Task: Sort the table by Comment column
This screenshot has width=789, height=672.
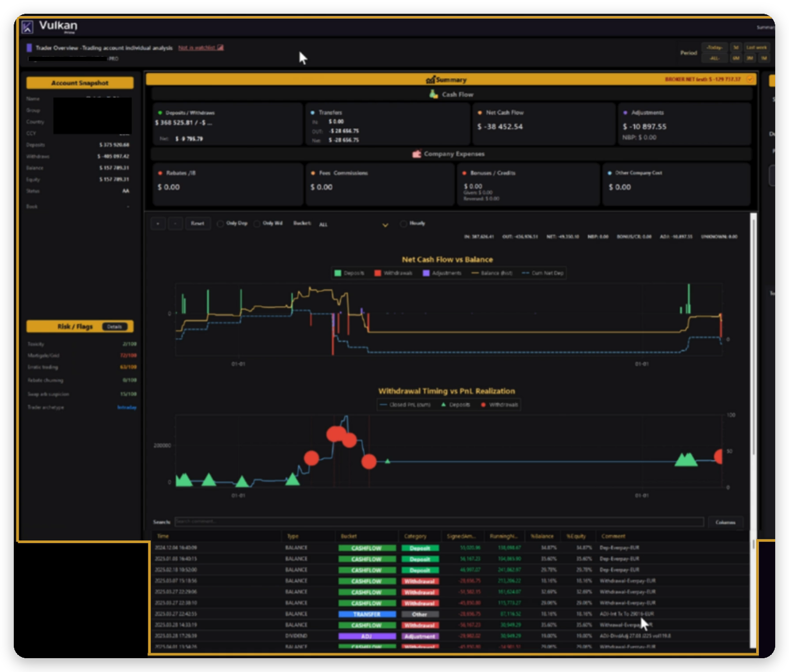Action: pos(613,536)
